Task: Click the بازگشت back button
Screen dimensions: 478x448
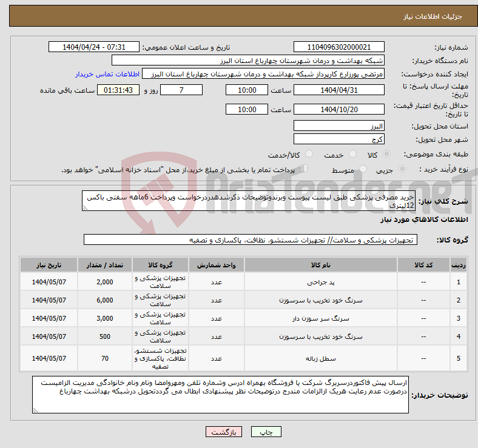Action: (x=224, y=432)
